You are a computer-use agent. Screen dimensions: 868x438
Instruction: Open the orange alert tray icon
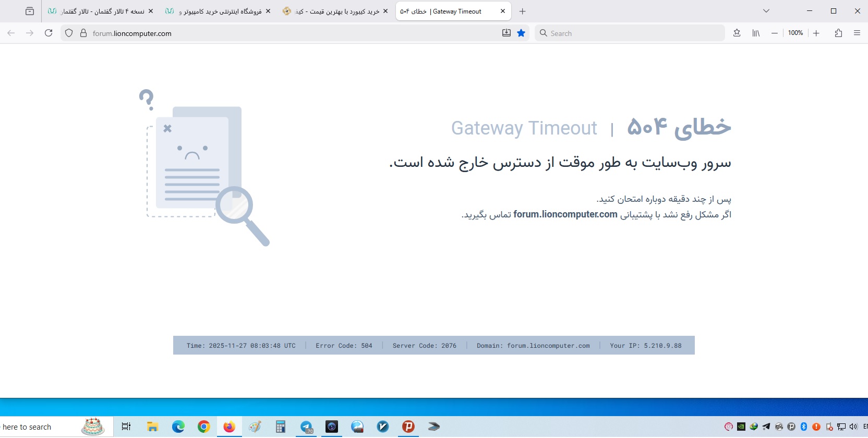coord(816,427)
